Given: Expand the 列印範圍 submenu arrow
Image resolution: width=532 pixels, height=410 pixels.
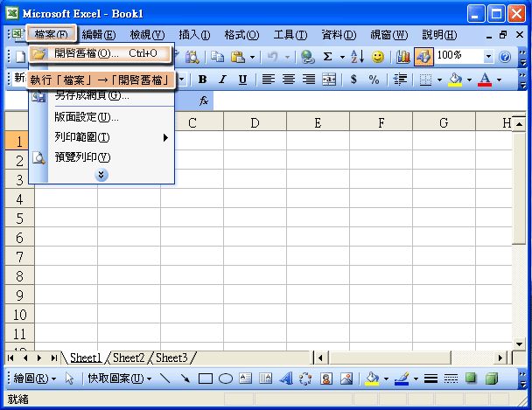Looking at the screenshot, I should [x=165, y=137].
